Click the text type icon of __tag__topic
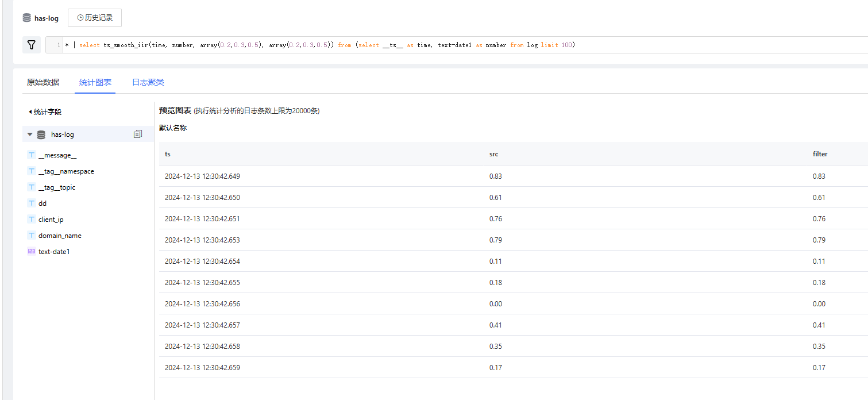The height and width of the screenshot is (400, 868). [32, 187]
